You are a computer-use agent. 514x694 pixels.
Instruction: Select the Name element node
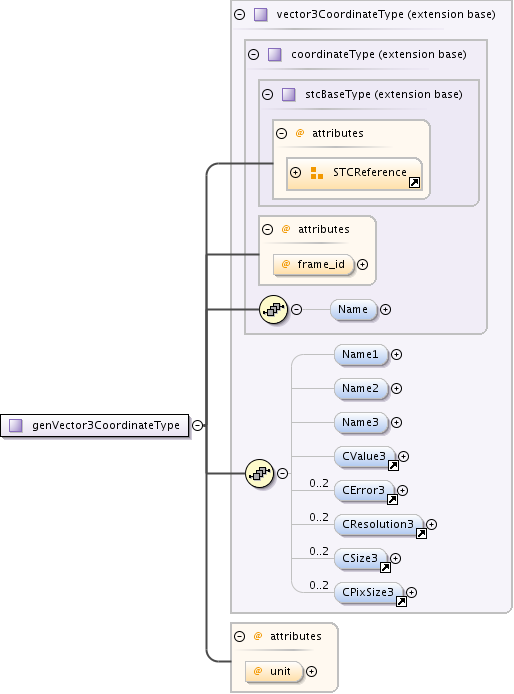(353, 309)
